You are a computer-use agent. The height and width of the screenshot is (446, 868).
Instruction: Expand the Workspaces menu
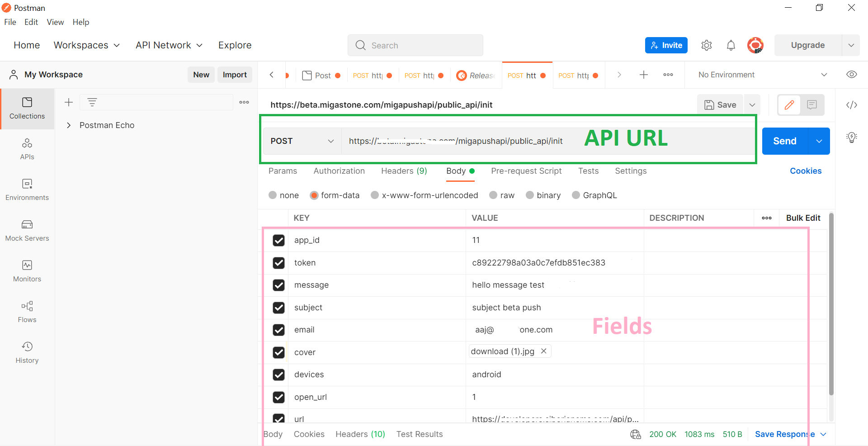click(87, 45)
